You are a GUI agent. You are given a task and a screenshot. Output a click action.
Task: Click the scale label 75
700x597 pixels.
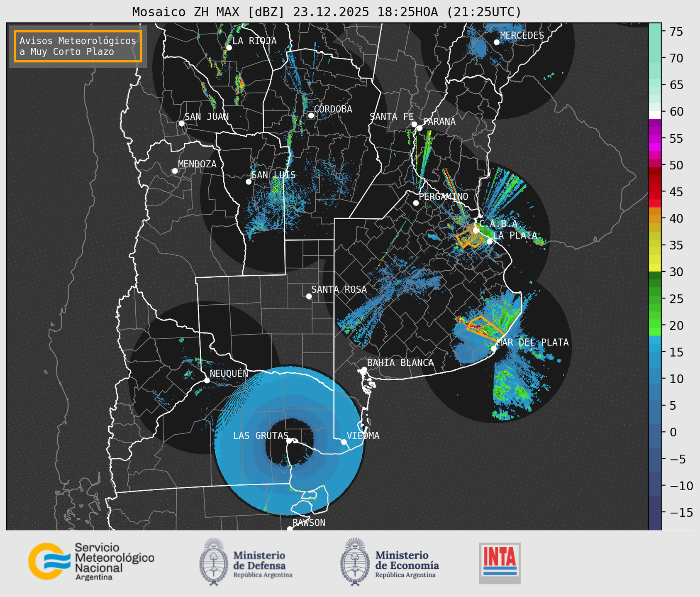676,32
